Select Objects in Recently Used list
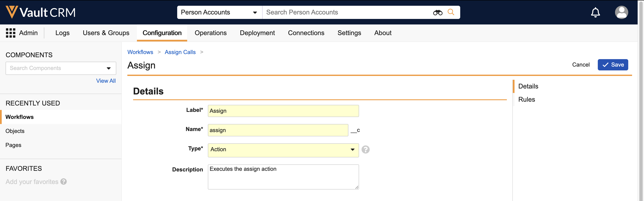This screenshot has height=201, width=644. [15, 131]
